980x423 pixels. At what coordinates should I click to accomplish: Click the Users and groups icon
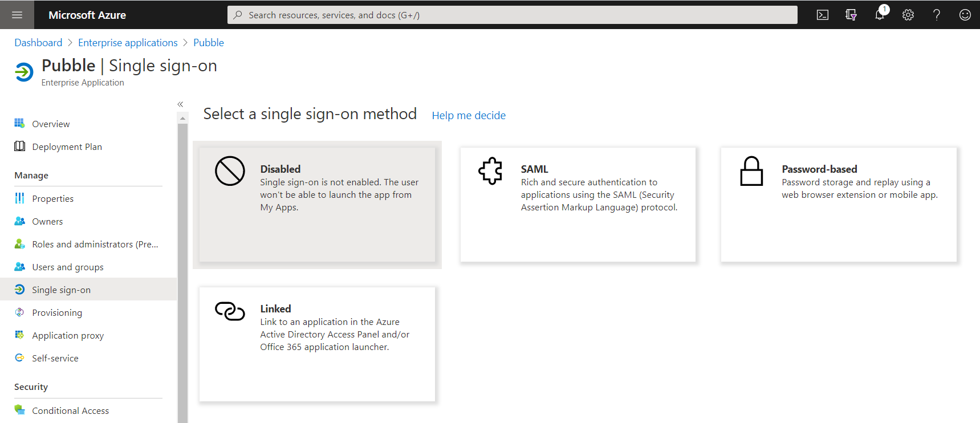coord(19,266)
